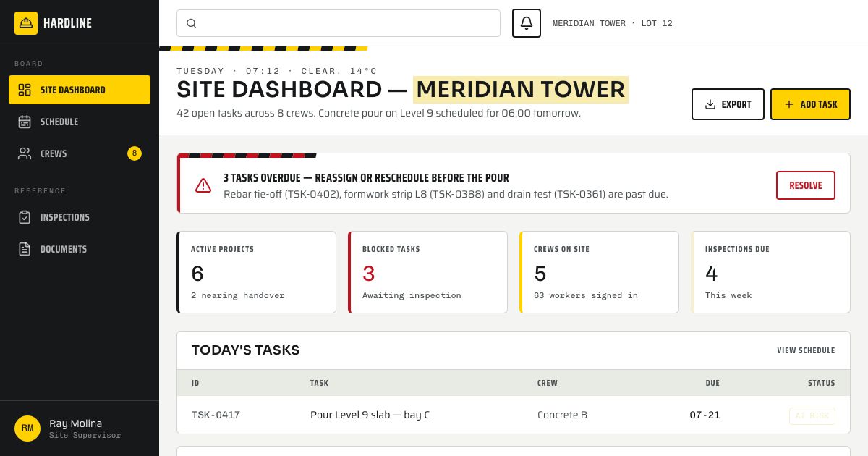Click the Documents file icon
The height and width of the screenshot is (456, 868).
[x=25, y=249]
